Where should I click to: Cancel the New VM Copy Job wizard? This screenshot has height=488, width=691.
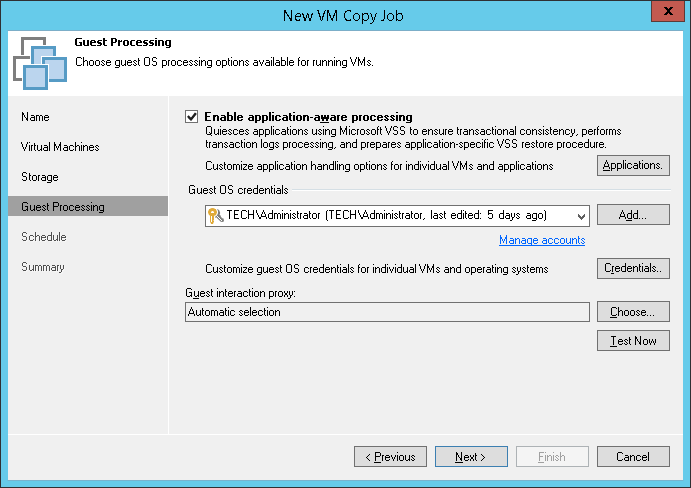coord(633,457)
